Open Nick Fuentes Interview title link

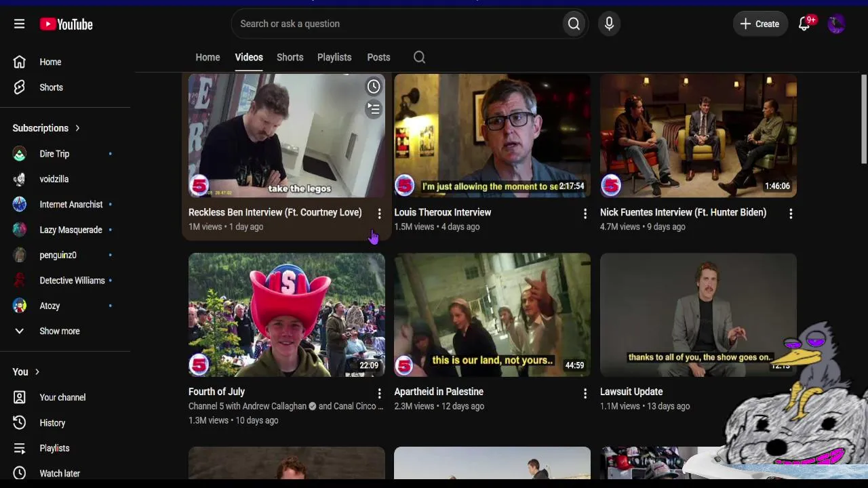683,212
